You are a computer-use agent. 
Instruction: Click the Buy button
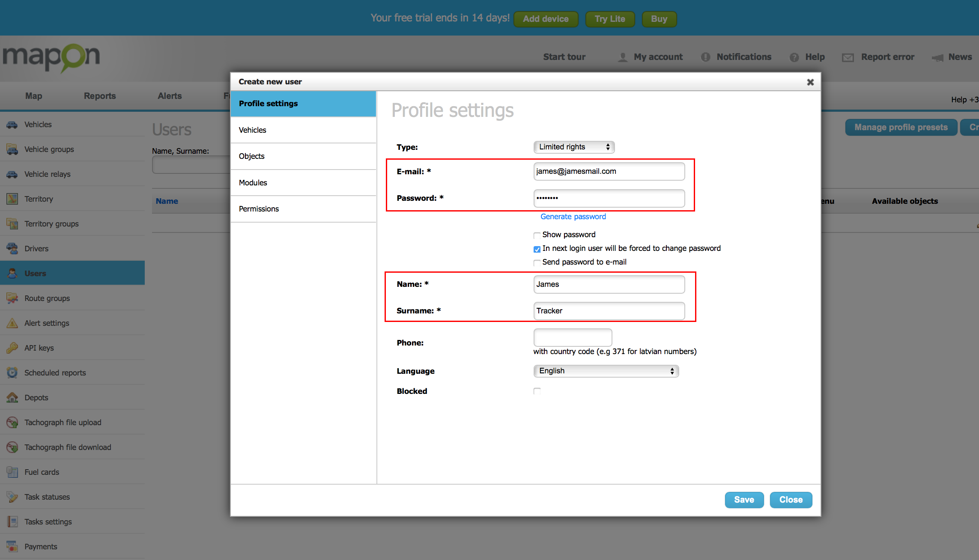(x=659, y=19)
